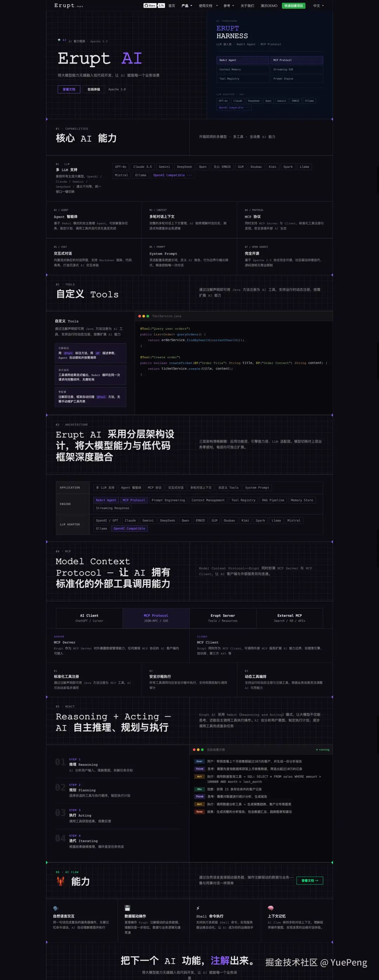Click the brain icon for 上下文记忆
This screenshot has width=379, height=980.
click(271, 908)
